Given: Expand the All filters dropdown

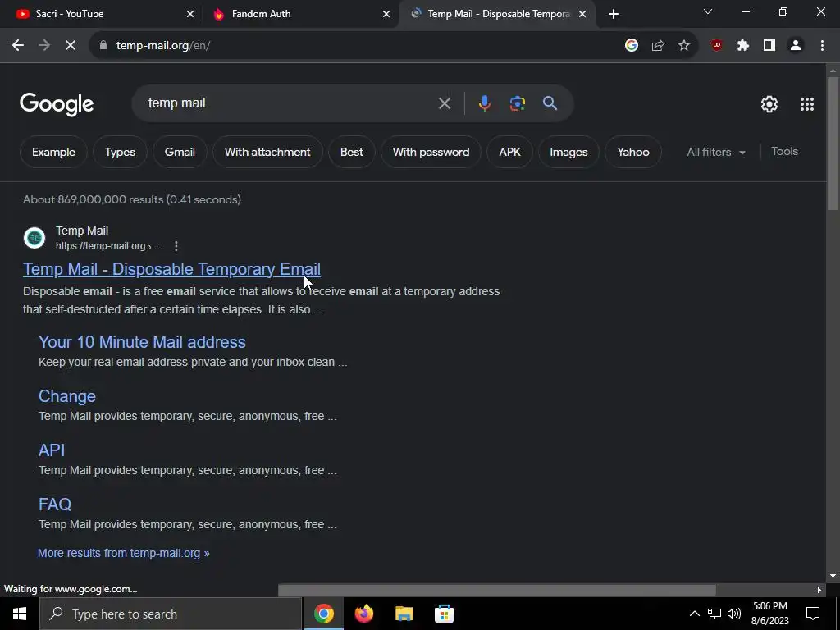Looking at the screenshot, I should click(716, 152).
